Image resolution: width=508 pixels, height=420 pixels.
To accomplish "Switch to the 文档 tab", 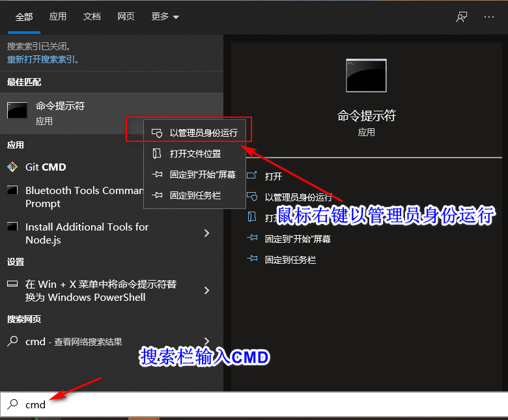I will [92, 16].
